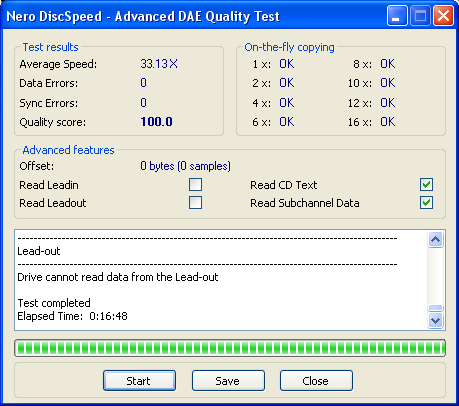Uncheck the Read CD Text checkbox
Screen dimensions: 459x406
click(426, 184)
